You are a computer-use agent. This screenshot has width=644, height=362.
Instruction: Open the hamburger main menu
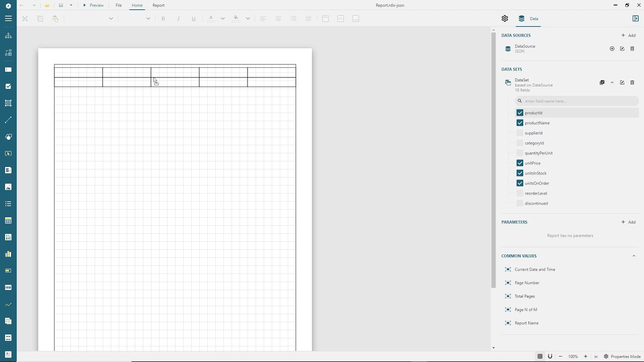click(x=8, y=19)
